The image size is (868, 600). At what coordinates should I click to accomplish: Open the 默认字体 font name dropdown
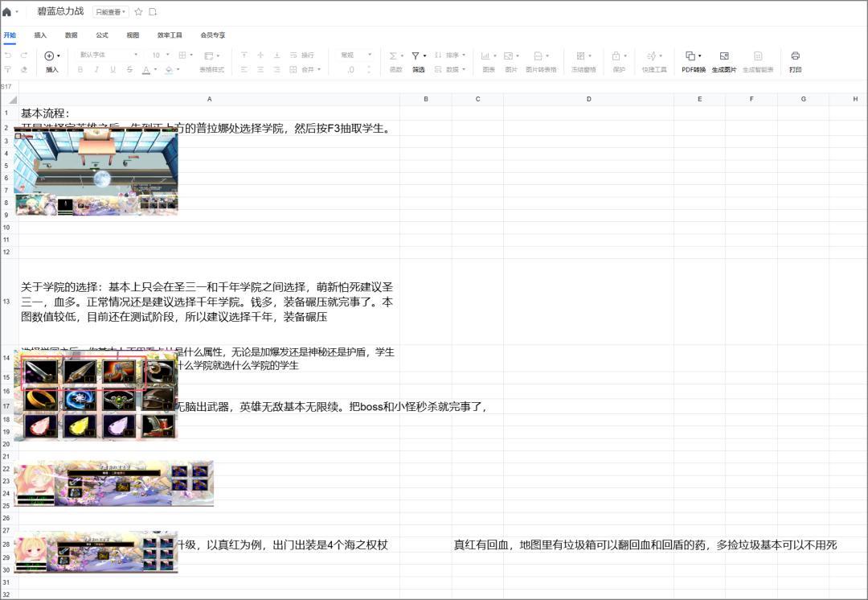pyautogui.click(x=108, y=55)
